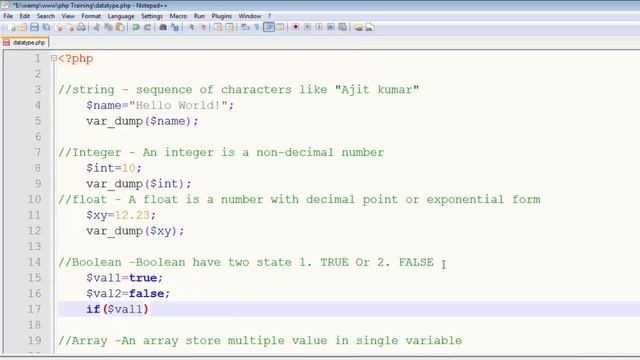Open Find with the binoculars icon

[x=163, y=27]
